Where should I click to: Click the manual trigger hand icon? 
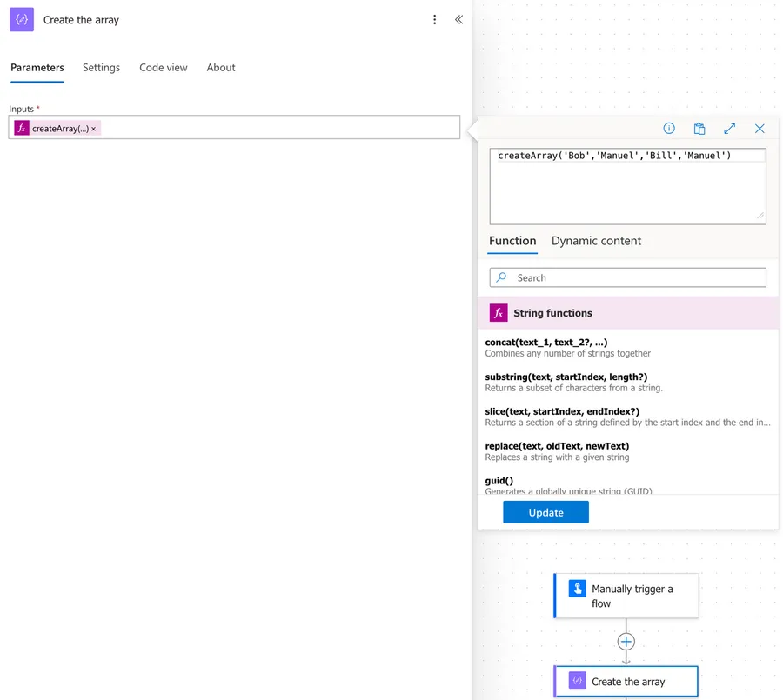577,589
